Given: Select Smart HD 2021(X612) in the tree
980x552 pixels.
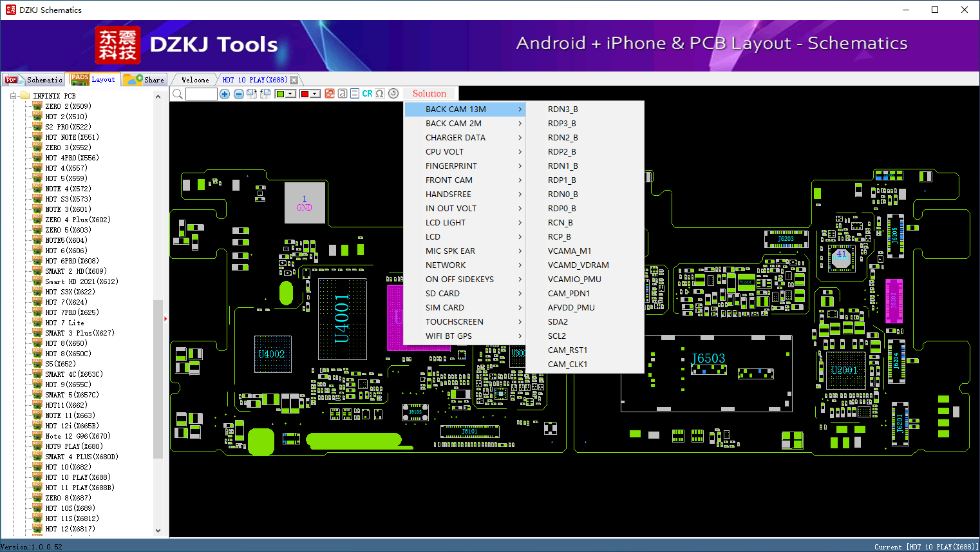Looking at the screenshot, I should point(82,281).
